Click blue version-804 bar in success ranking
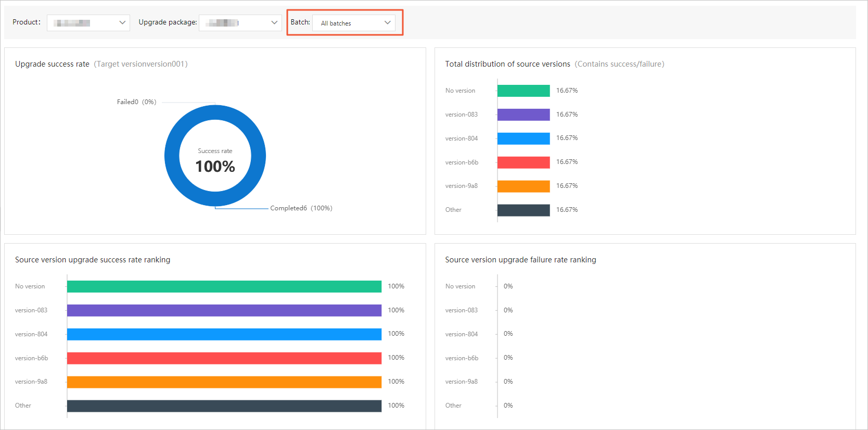This screenshot has height=430, width=868. [224, 334]
